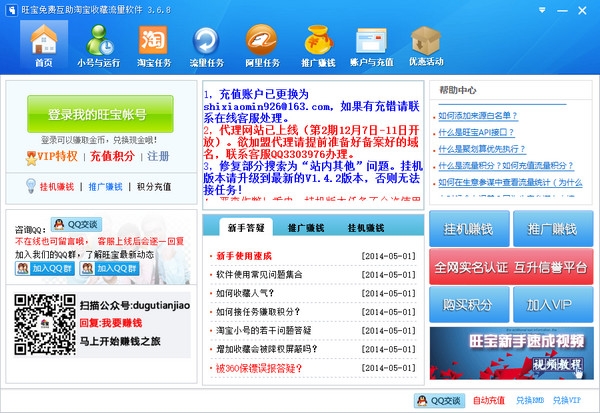Image resolution: width=600 pixels, height=413 pixels.
Task: Open 淘宝小号的若干问题答疑 article
Action: point(264,331)
